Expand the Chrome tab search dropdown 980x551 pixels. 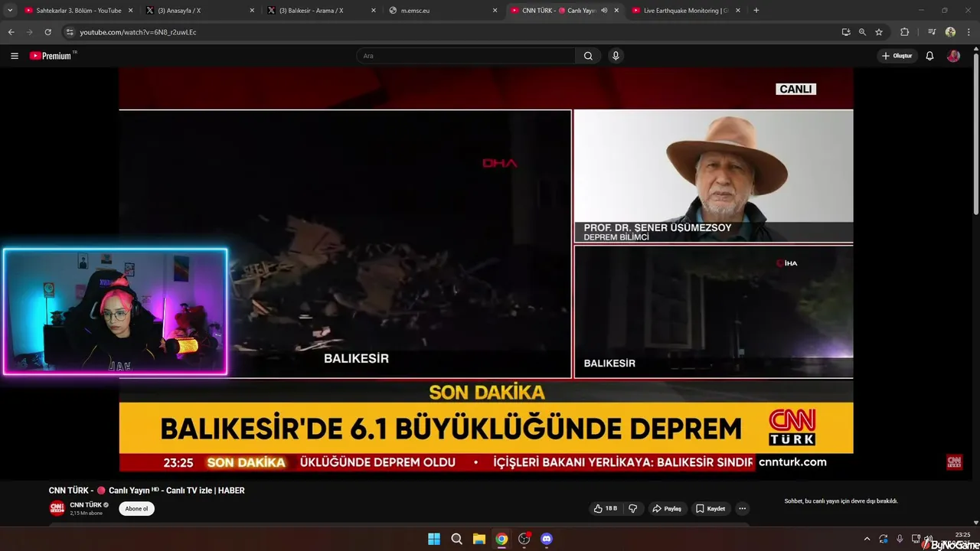(x=10, y=10)
